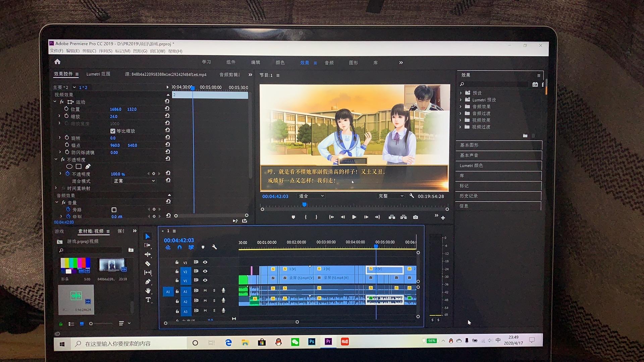Open the Essential Sound panel

tap(499, 155)
